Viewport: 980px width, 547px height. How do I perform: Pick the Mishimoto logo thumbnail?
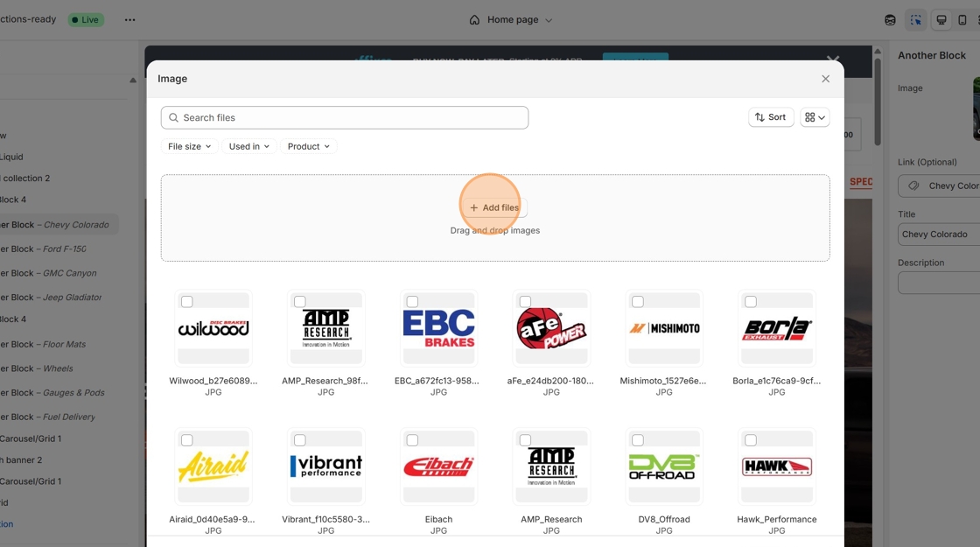coord(664,328)
